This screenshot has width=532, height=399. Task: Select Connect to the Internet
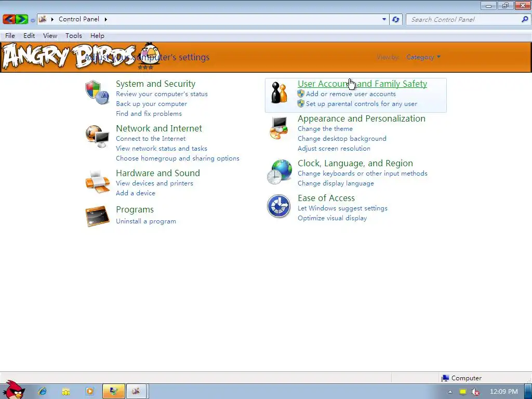(151, 138)
